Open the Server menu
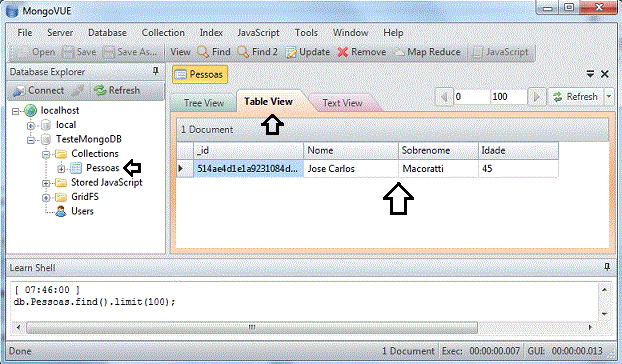The width and height of the screenshot is (622, 364). [60, 33]
